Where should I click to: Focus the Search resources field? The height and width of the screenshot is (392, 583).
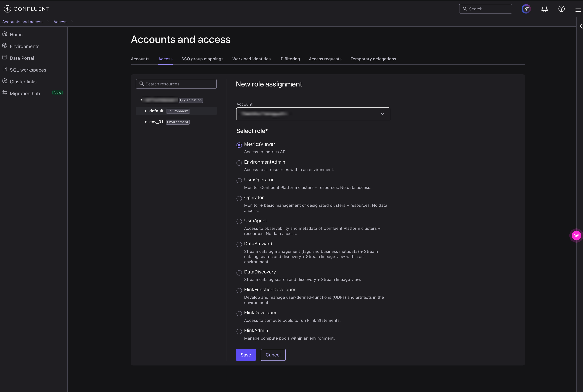coord(176,84)
